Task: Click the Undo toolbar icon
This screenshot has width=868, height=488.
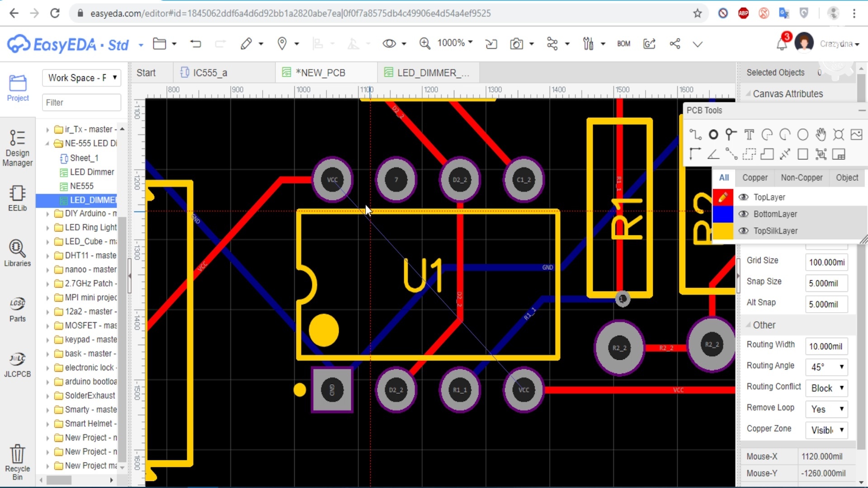Action: [x=195, y=44]
